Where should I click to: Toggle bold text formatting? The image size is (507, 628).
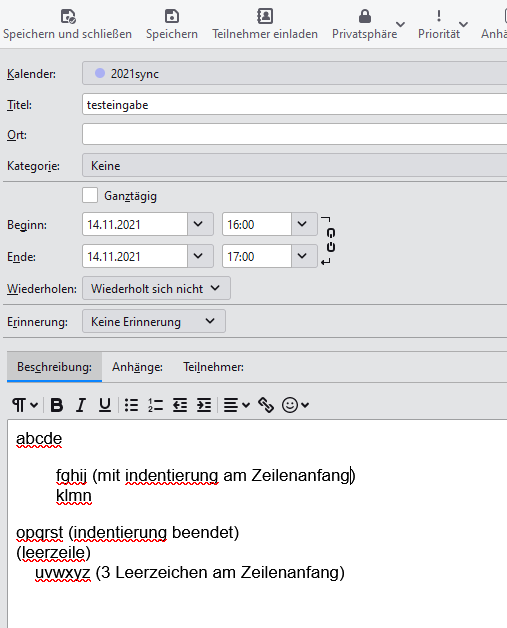pos(56,405)
